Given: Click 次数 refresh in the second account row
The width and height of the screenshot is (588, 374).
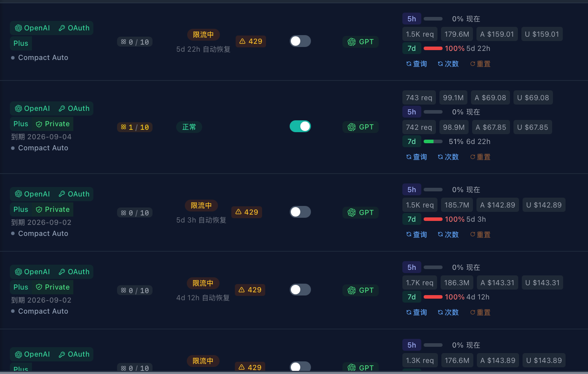Looking at the screenshot, I should click(x=448, y=157).
